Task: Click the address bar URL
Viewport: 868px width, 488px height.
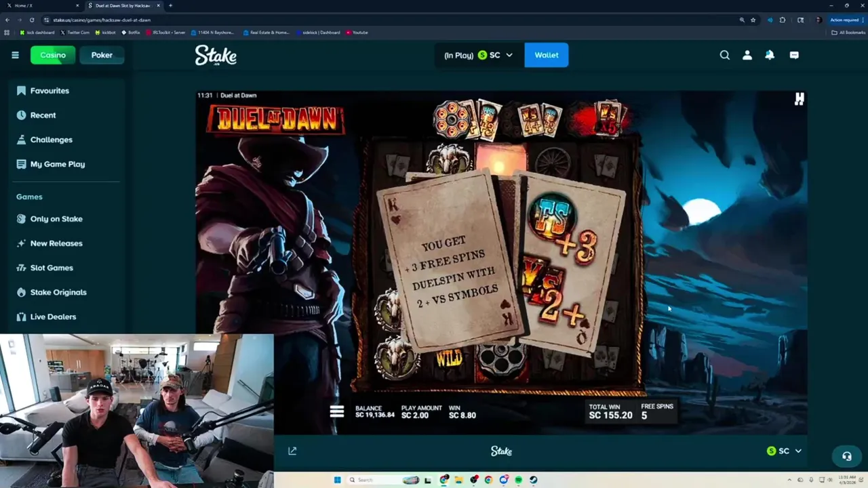Action: tap(102, 20)
